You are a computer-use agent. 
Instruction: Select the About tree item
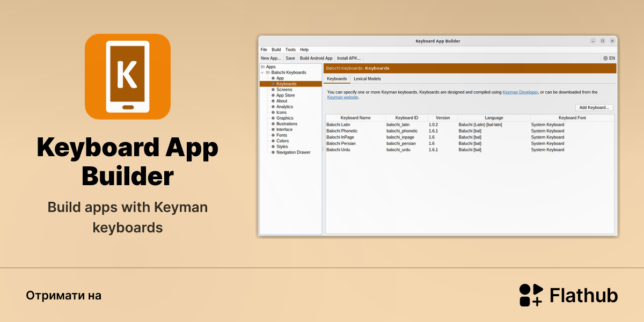click(x=279, y=101)
